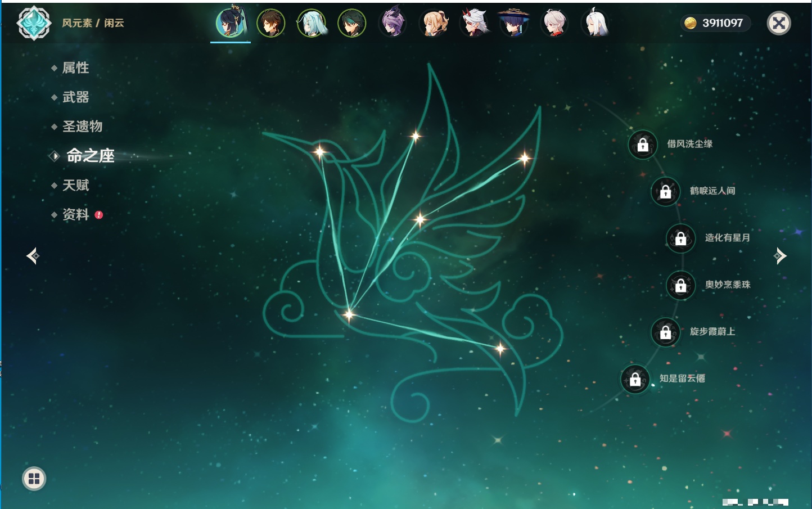Click the 造化有星月 constellation lock icon
Image resolution: width=812 pixels, height=509 pixels.
point(680,238)
